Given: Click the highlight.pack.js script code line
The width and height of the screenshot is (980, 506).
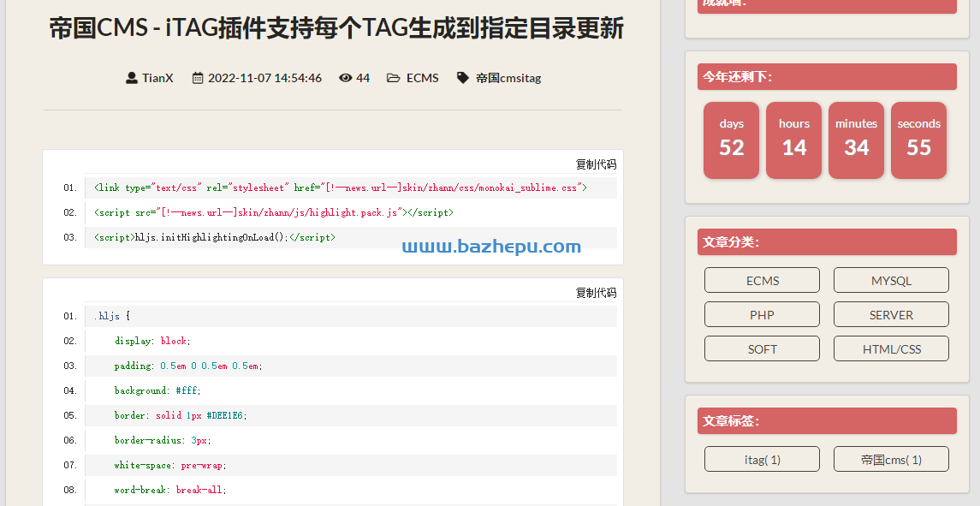Looking at the screenshot, I should click(351, 212).
